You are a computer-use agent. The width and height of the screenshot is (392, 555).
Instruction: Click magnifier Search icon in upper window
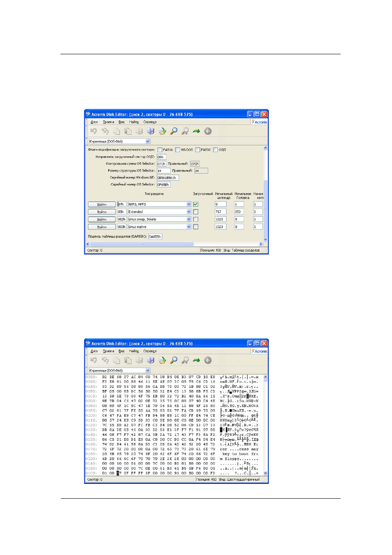(174, 131)
